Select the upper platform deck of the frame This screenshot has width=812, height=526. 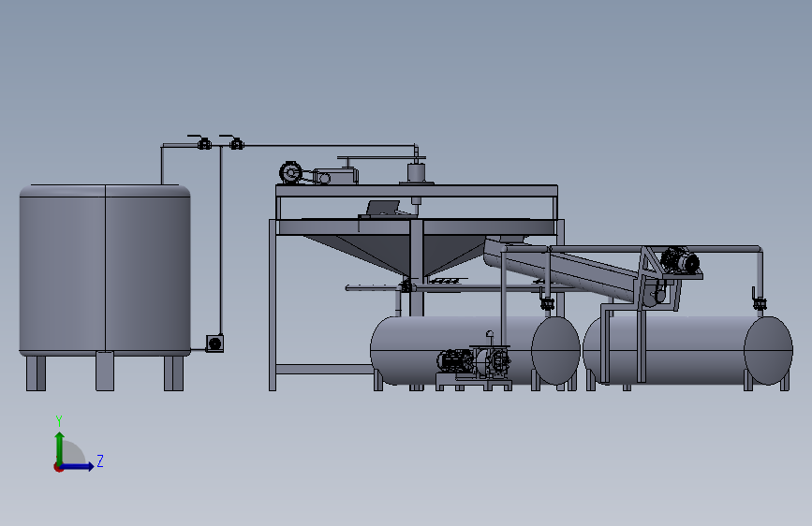coord(417,191)
